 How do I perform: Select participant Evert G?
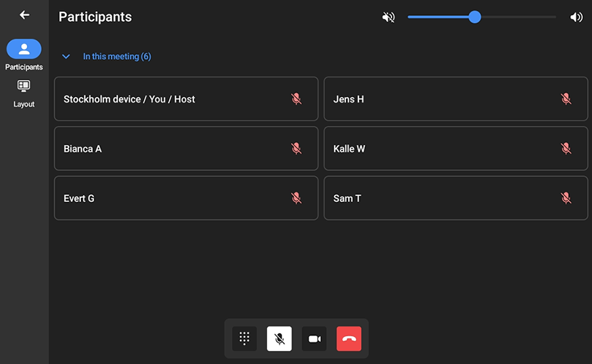(x=79, y=198)
